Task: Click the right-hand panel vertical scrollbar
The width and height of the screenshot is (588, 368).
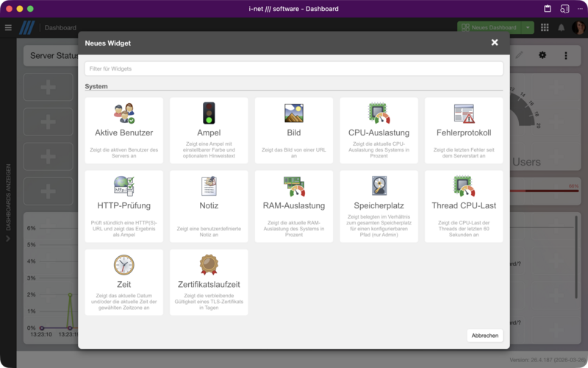Action: point(576,257)
